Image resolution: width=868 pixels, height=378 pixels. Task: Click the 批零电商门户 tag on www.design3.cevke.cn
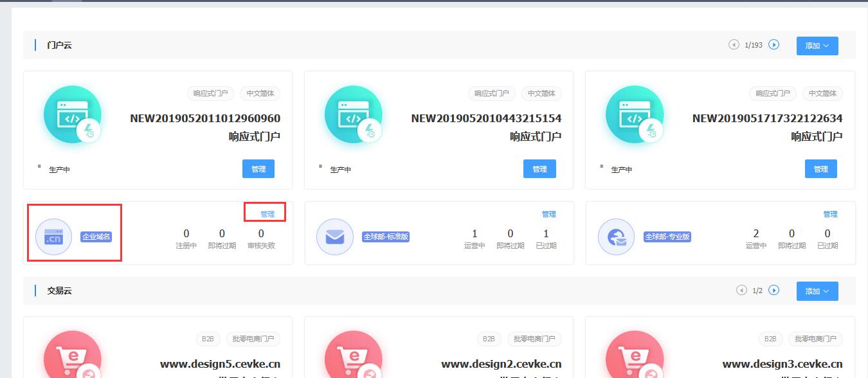pos(815,339)
